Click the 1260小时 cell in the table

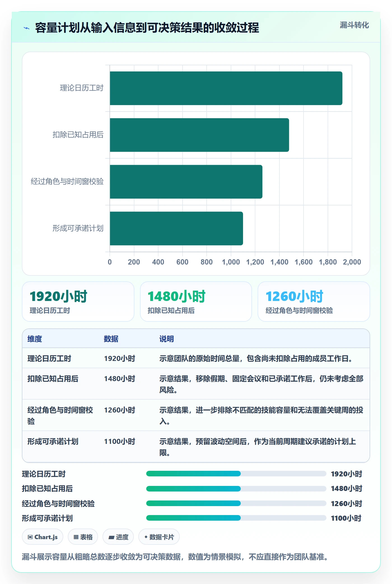coord(120,410)
